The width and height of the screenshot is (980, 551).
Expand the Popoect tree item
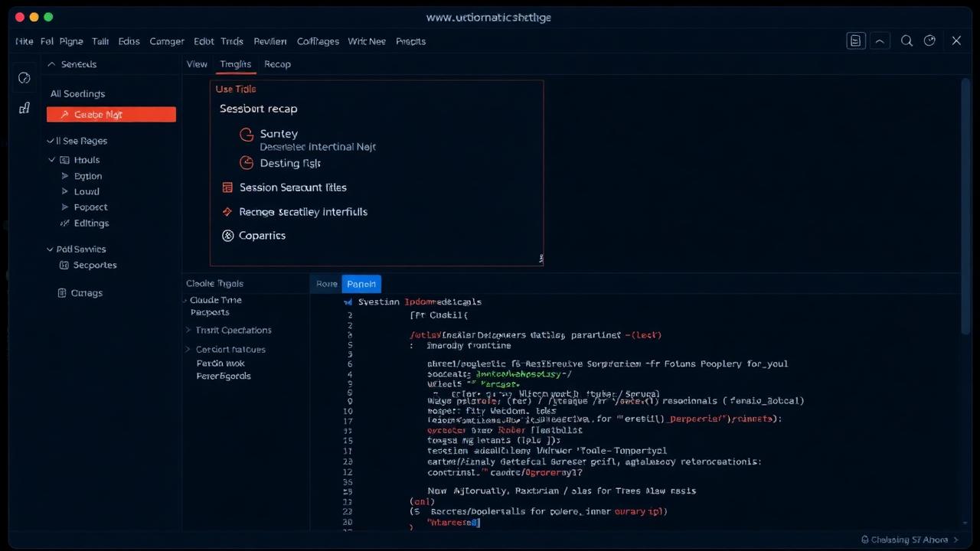point(65,207)
